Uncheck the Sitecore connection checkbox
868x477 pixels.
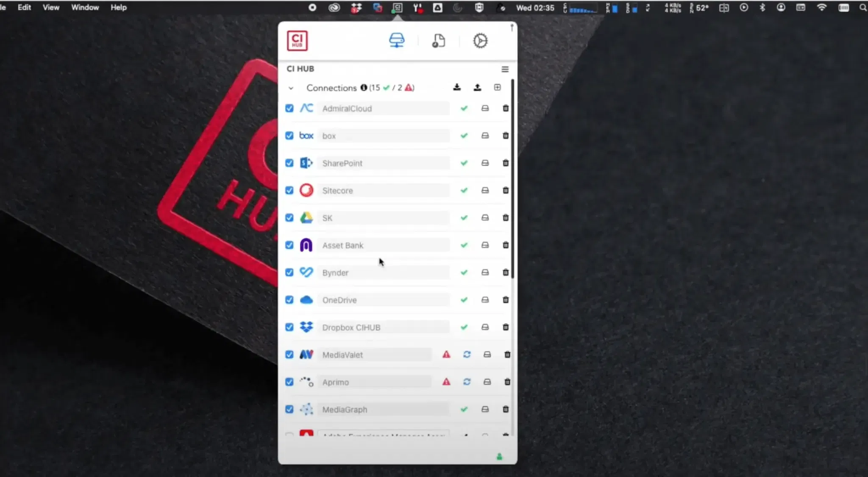289,191
